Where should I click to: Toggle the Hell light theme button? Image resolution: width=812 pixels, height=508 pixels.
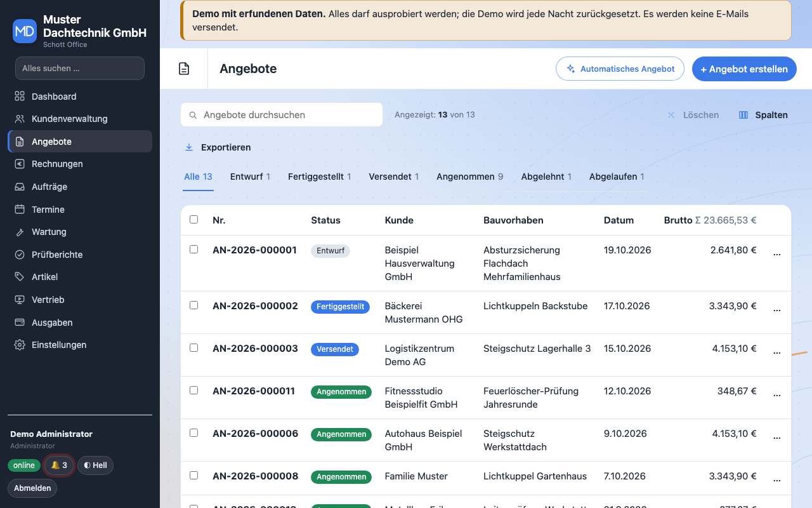point(95,465)
